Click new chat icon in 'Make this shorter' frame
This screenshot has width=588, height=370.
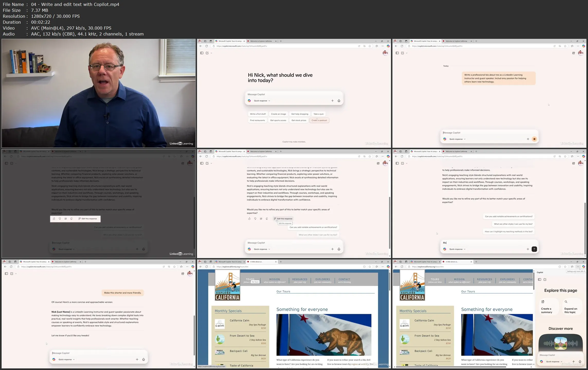coord(12,274)
